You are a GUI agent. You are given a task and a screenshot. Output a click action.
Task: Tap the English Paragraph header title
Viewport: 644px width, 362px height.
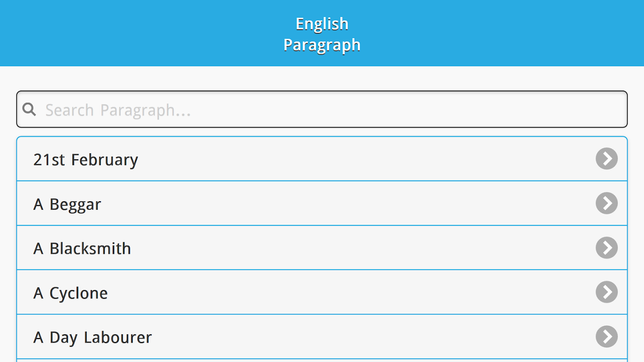click(322, 34)
